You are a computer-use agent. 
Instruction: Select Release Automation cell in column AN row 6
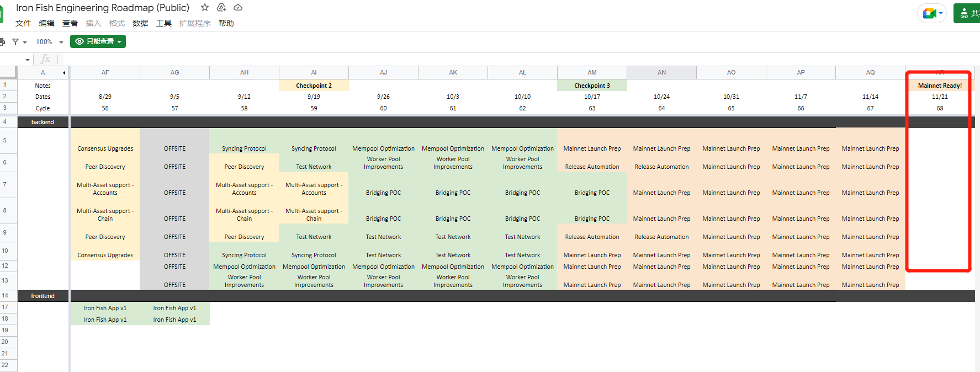tap(661, 163)
